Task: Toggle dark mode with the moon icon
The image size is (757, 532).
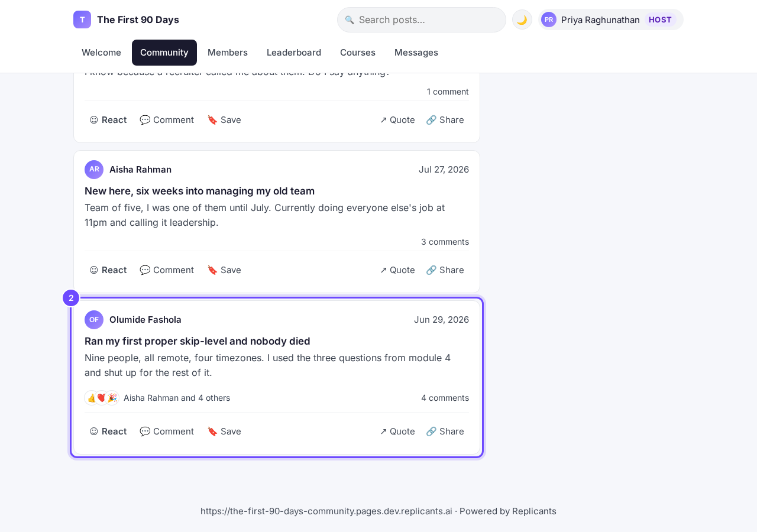Action: (x=522, y=20)
